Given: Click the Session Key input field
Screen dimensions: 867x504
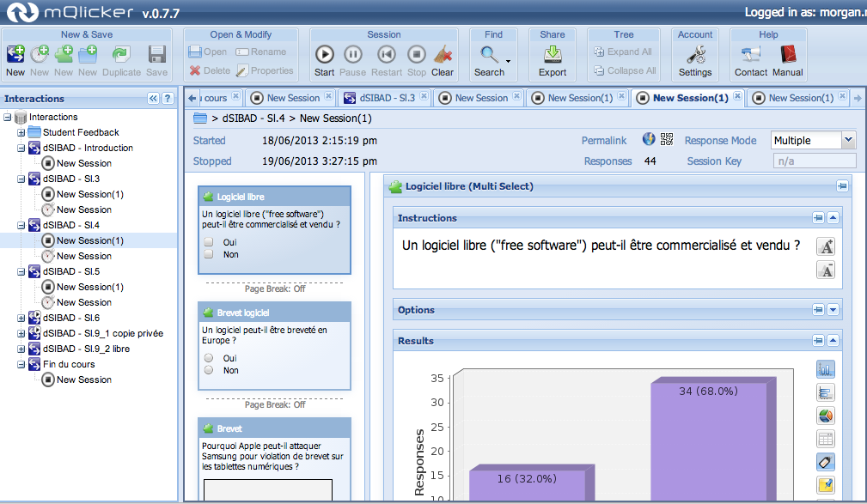Looking at the screenshot, I should pos(813,161).
